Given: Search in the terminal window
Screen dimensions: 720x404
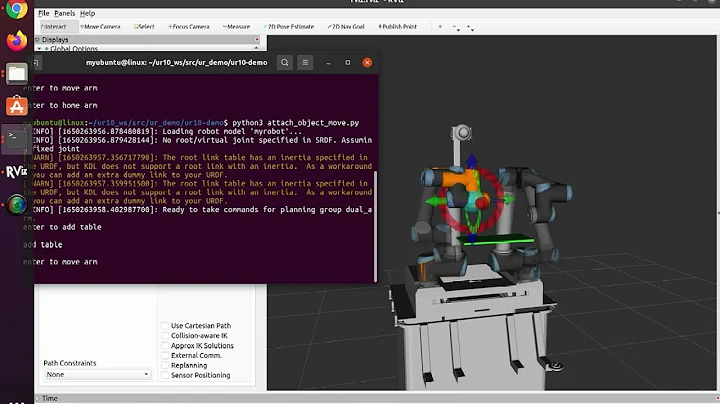Looking at the screenshot, I should (x=285, y=62).
